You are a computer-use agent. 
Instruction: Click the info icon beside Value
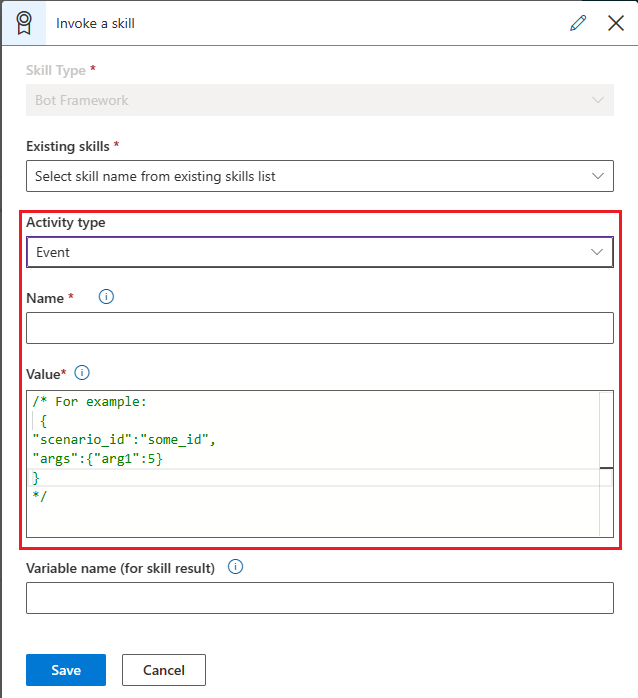pyautogui.click(x=82, y=373)
